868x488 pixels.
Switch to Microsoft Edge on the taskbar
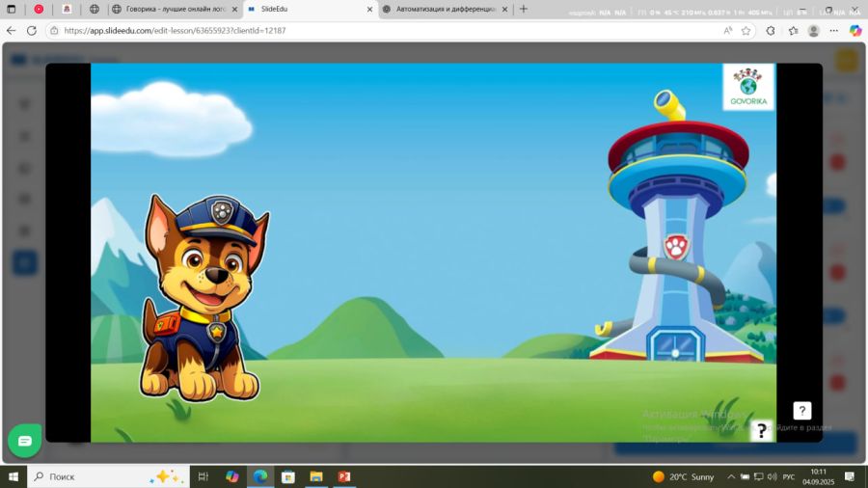click(x=260, y=476)
